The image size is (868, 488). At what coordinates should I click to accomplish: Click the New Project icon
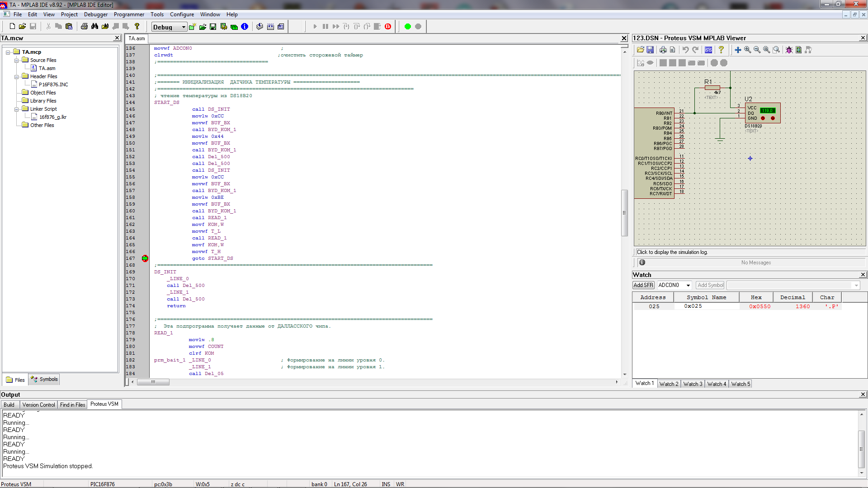click(x=192, y=27)
